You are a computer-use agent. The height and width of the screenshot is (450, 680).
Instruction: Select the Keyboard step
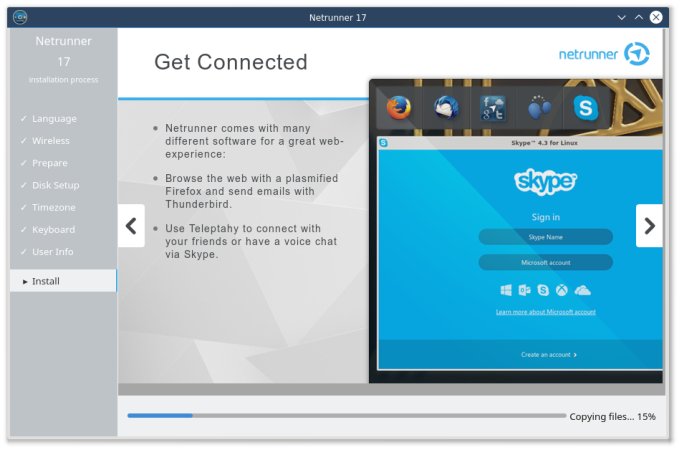coord(63,230)
